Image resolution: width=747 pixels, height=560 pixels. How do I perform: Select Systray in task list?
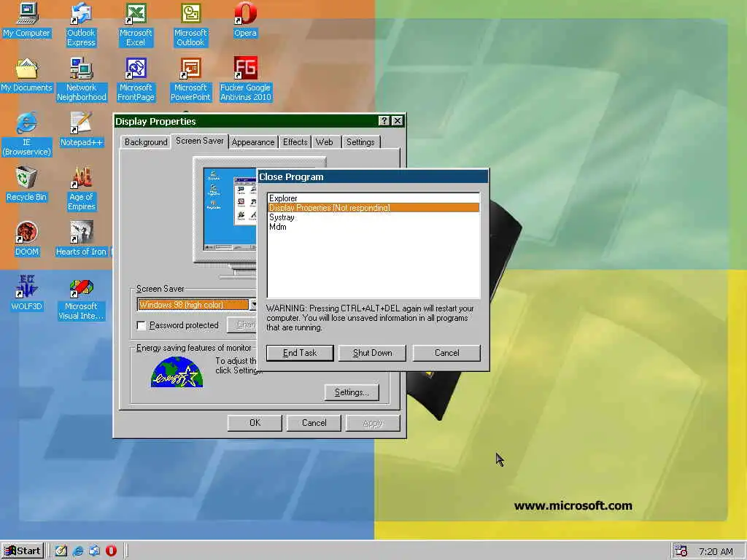(373, 217)
